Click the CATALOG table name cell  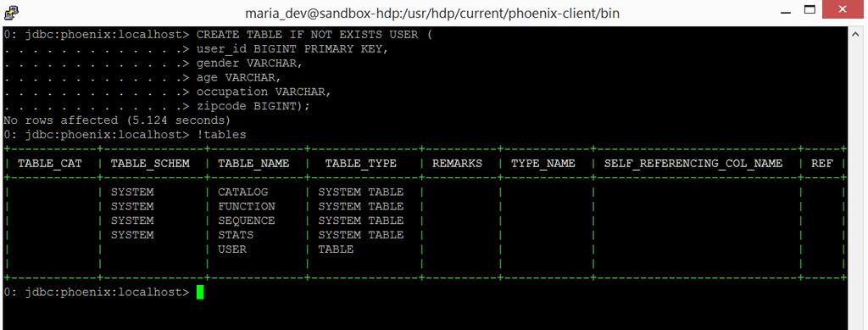coord(243,192)
